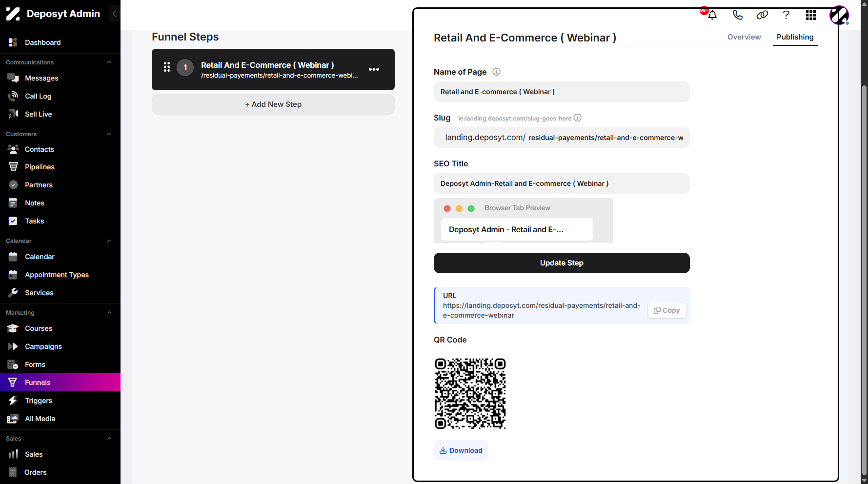Download the QR code

[461, 450]
